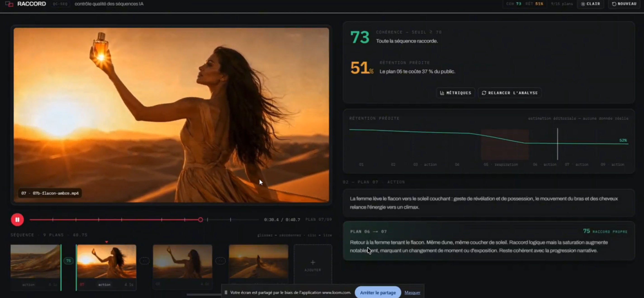The width and height of the screenshot is (644, 298).
Task: Select the 75 transition score badge
Action: pos(69,261)
